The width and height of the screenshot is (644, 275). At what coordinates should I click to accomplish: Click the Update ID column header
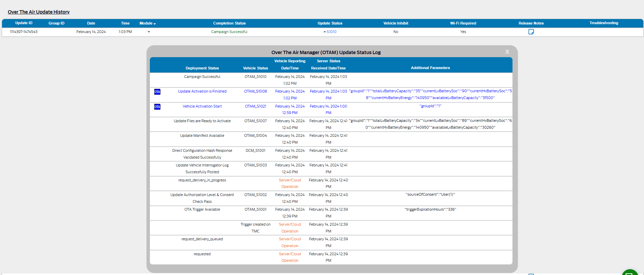click(24, 23)
